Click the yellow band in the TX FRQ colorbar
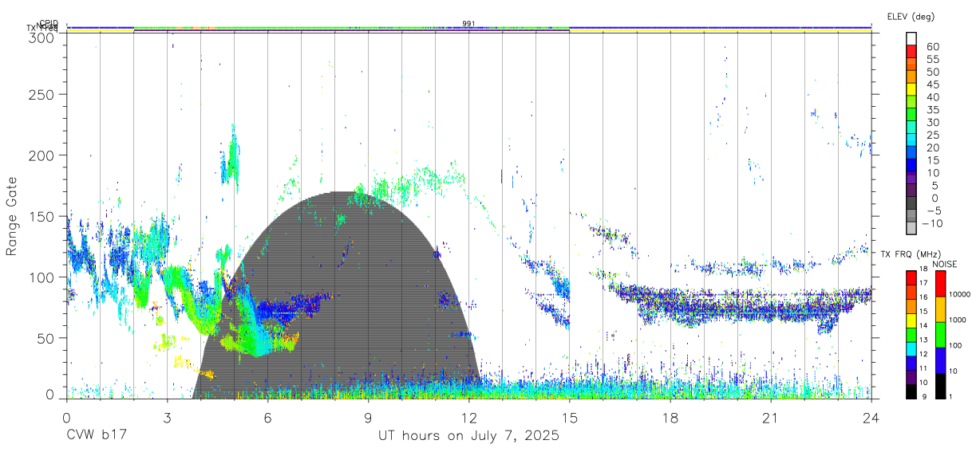 coord(911,321)
